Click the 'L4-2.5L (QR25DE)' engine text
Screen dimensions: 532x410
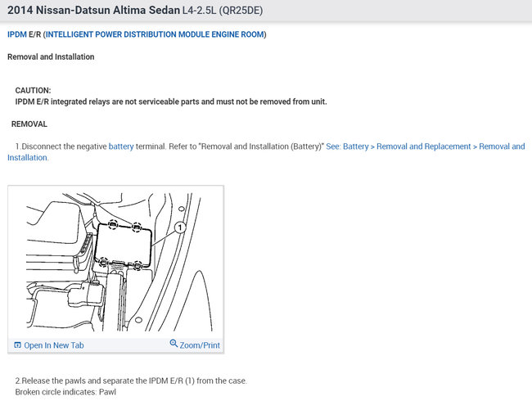(x=223, y=10)
